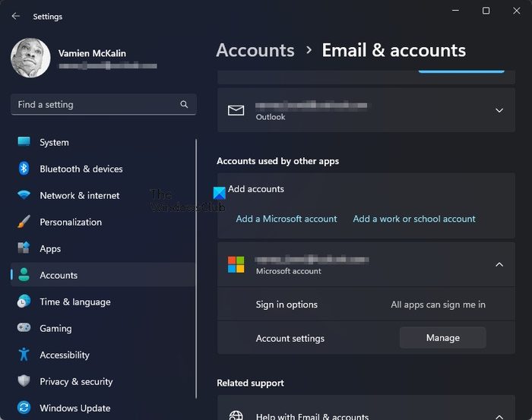Click the Gaming controller icon
Image resolution: width=532 pixels, height=420 pixels.
point(24,328)
